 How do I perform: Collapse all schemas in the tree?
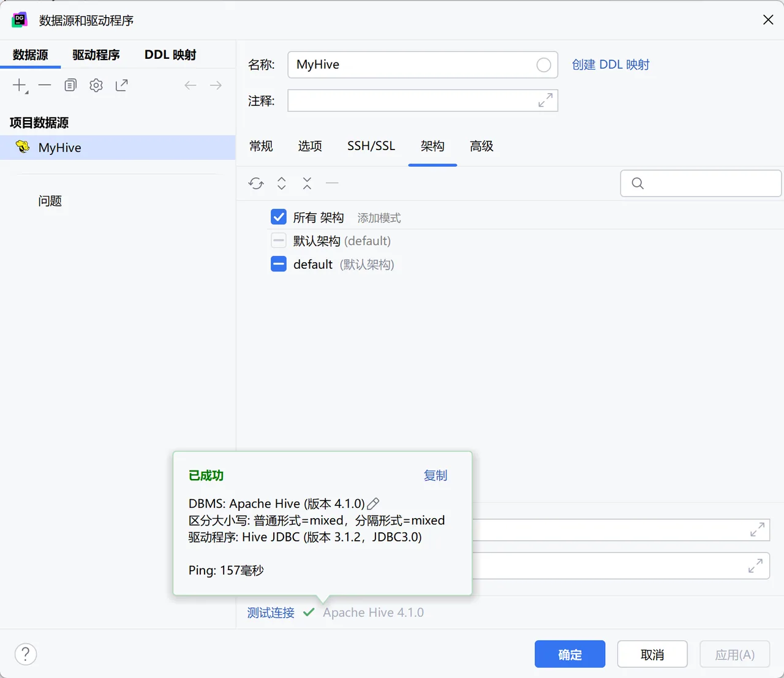point(307,183)
